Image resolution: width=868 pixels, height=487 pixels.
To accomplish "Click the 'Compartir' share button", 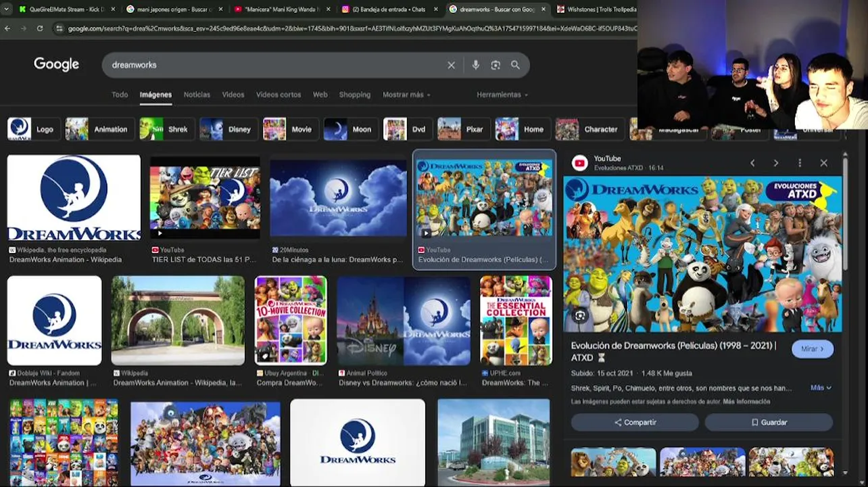I will (x=635, y=422).
